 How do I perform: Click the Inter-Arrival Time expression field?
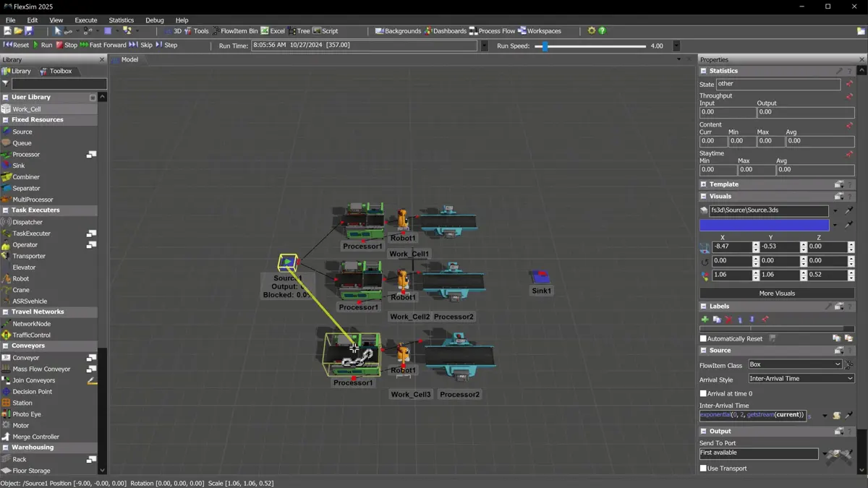click(752, 415)
